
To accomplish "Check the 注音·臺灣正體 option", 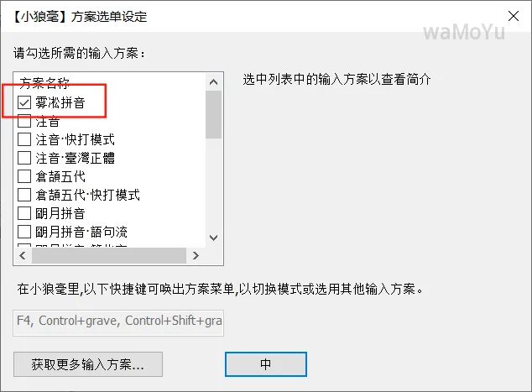I will pyautogui.click(x=24, y=158).
